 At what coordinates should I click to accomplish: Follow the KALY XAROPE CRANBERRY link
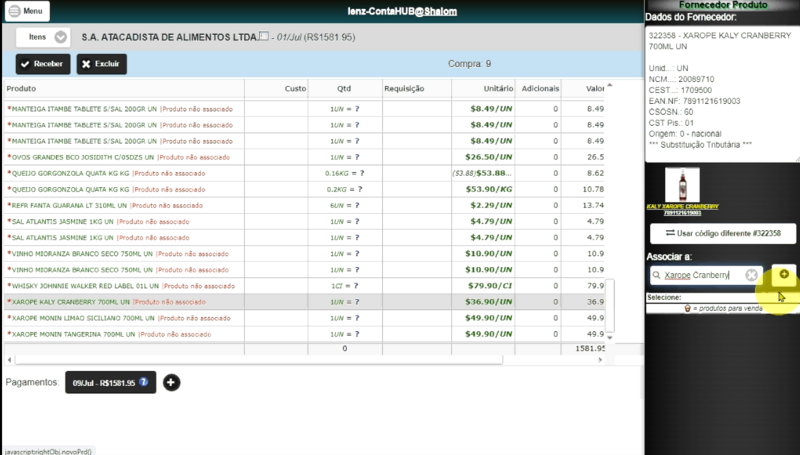coord(682,206)
